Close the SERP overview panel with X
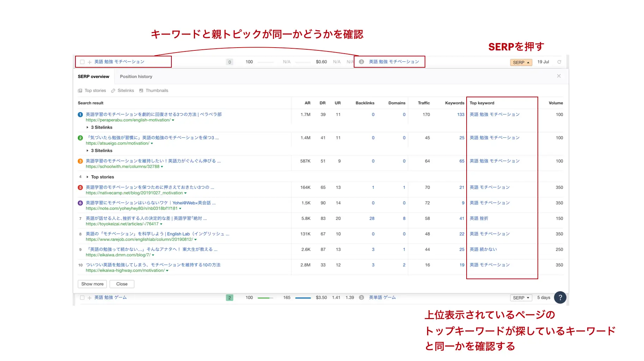This screenshot has height=361, width=644. (x=559, y=76)
